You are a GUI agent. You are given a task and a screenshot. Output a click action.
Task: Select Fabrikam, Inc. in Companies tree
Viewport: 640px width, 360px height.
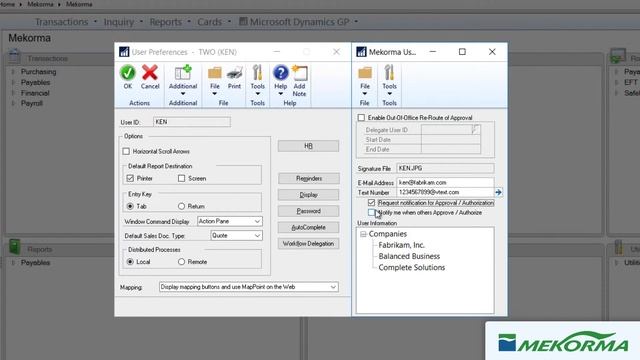[x=402, y=245]
